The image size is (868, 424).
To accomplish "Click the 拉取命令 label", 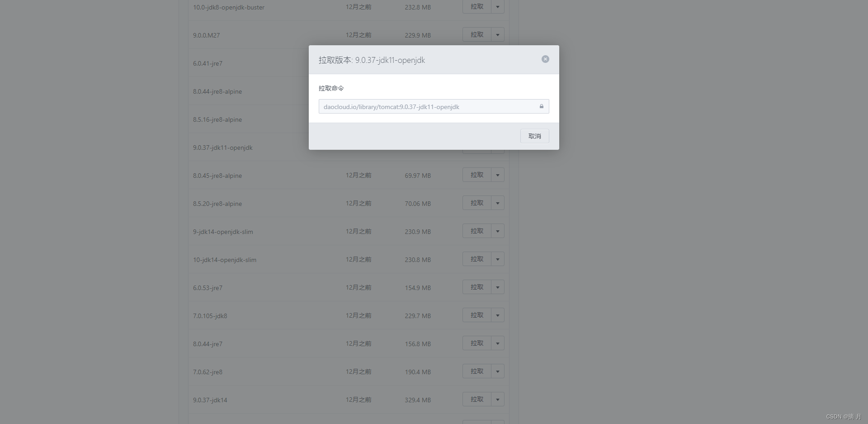I will click(x=331, y=88).
